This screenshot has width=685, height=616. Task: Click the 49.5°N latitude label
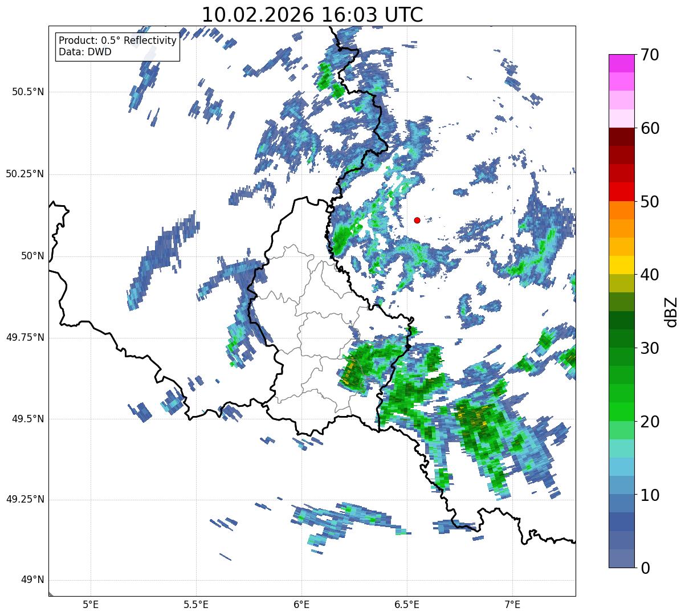pos(28,419)
